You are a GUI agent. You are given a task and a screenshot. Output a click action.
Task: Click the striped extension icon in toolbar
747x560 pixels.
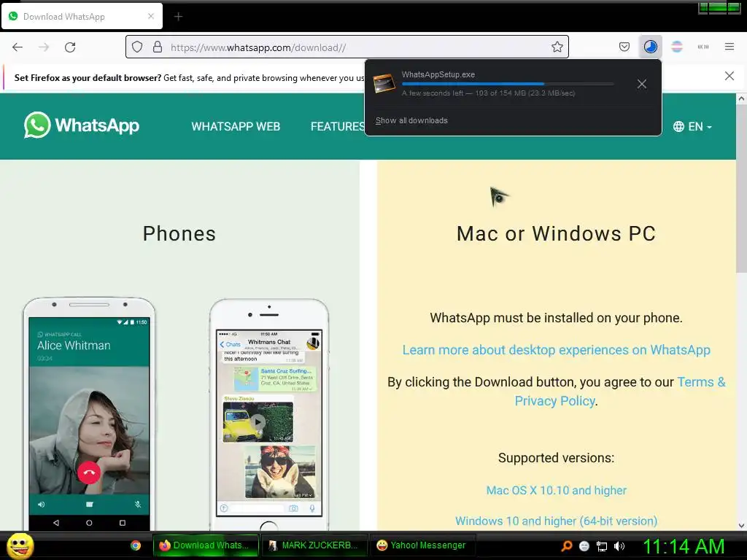coord(676,47)
